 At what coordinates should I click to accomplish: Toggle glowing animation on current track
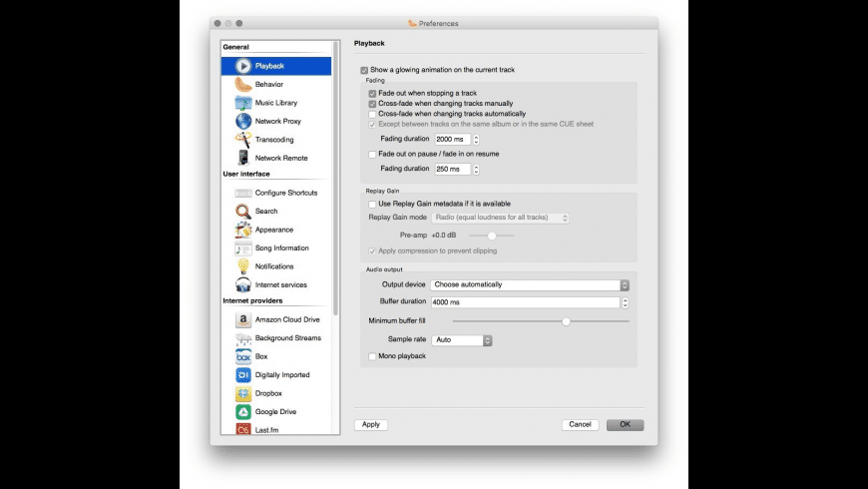364,70
